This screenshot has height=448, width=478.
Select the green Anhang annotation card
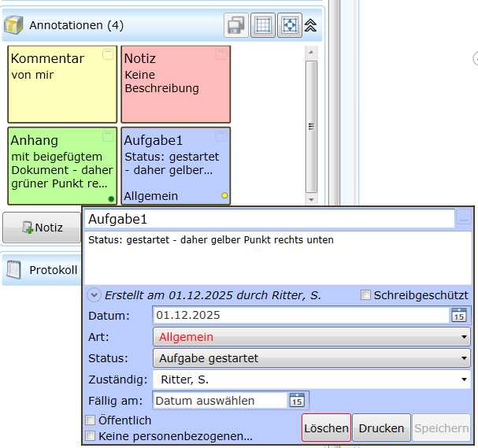pyautogui.click(x=62, y=165)
